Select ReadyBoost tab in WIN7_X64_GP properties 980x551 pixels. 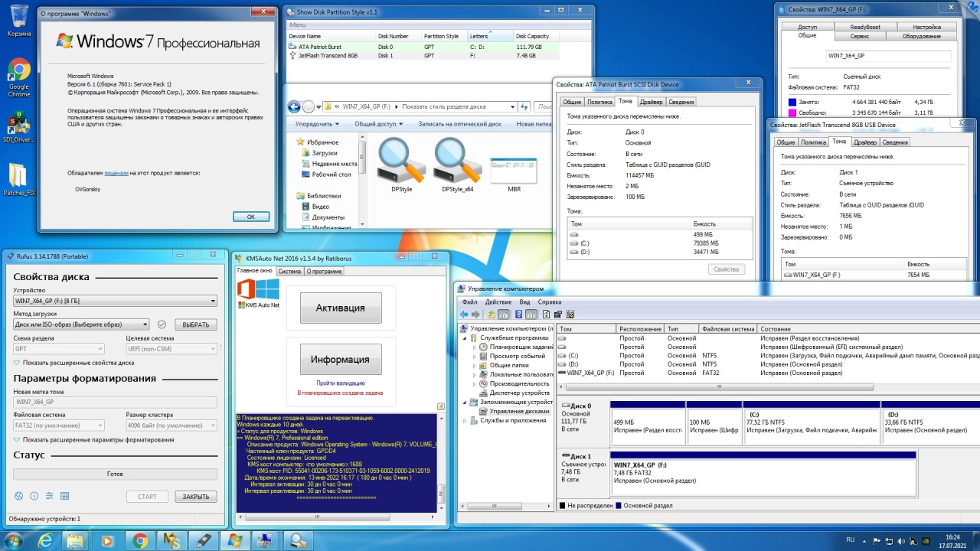click(867, 27)
